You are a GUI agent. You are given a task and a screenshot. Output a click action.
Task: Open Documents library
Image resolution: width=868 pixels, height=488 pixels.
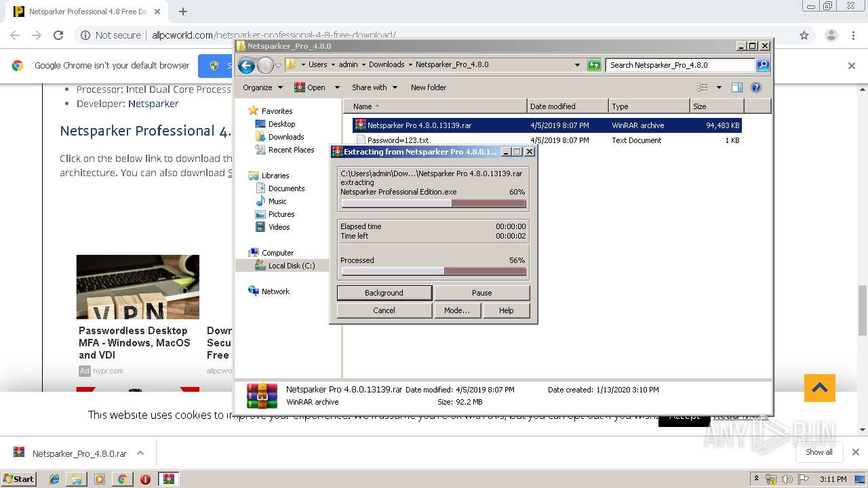tap(286, 188)
